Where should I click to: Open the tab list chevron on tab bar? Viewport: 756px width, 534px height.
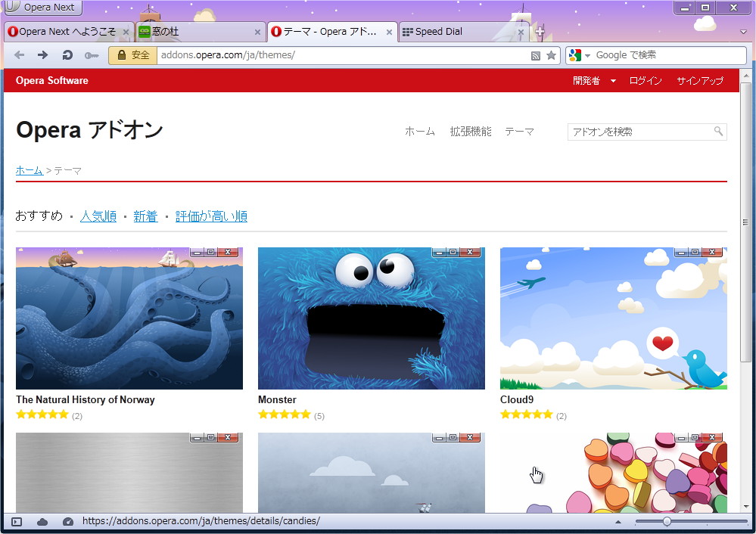point(741,32)
